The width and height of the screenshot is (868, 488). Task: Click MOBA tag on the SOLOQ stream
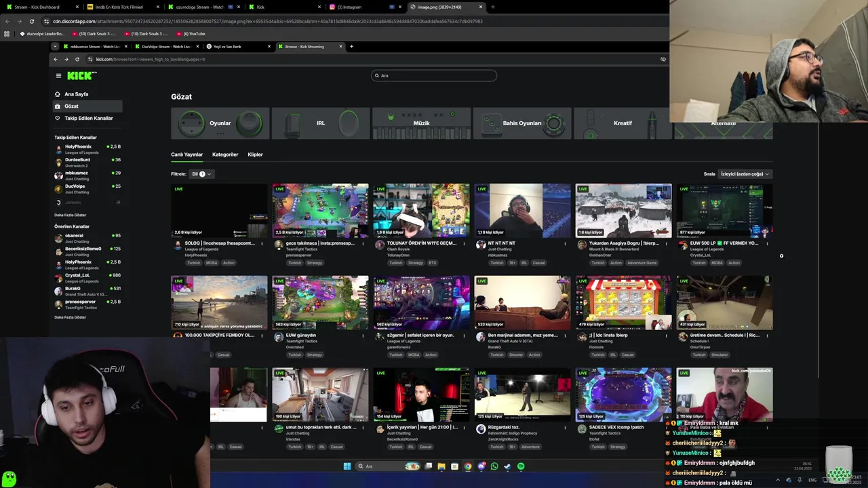pyautogui.click(x=212, y=263)
